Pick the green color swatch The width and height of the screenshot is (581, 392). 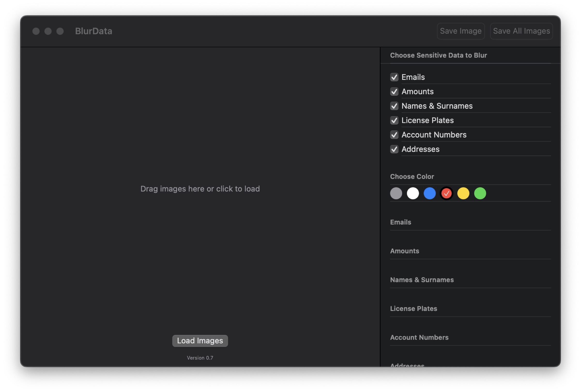click(x=480, y=193)
